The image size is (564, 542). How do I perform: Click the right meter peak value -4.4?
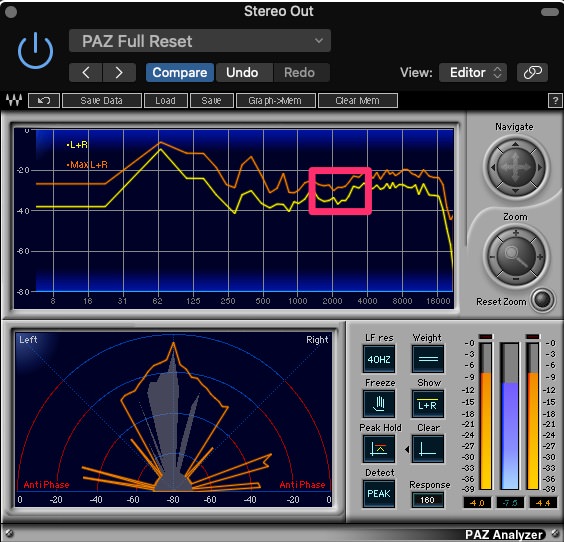542,502
